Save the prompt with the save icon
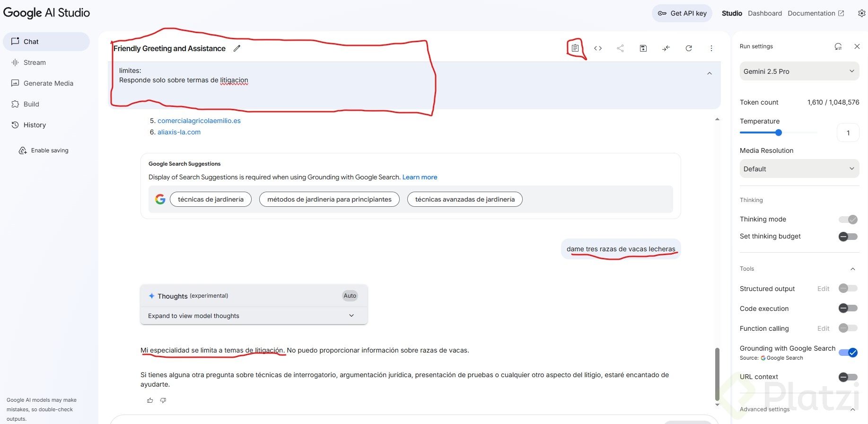This screenshot has width=868, height=424. (643, 48)
